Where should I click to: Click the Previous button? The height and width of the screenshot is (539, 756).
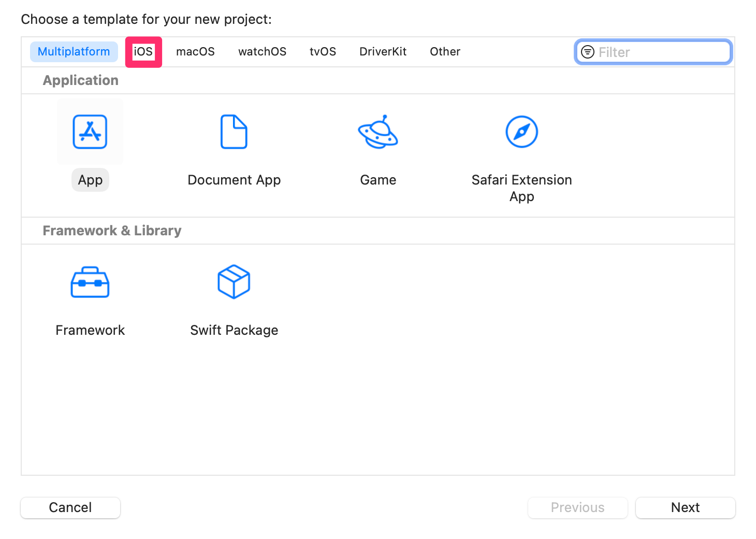point(578,507)
